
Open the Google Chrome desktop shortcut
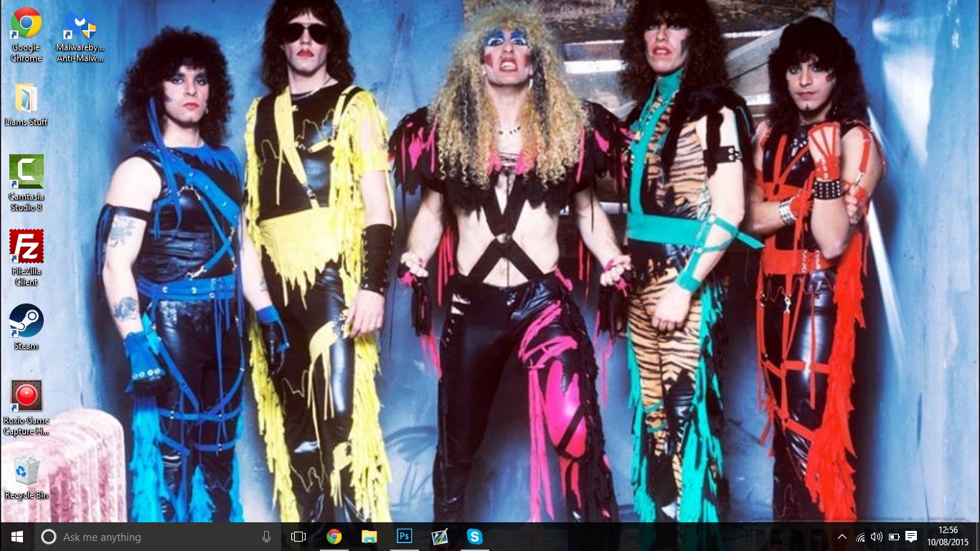27,34
